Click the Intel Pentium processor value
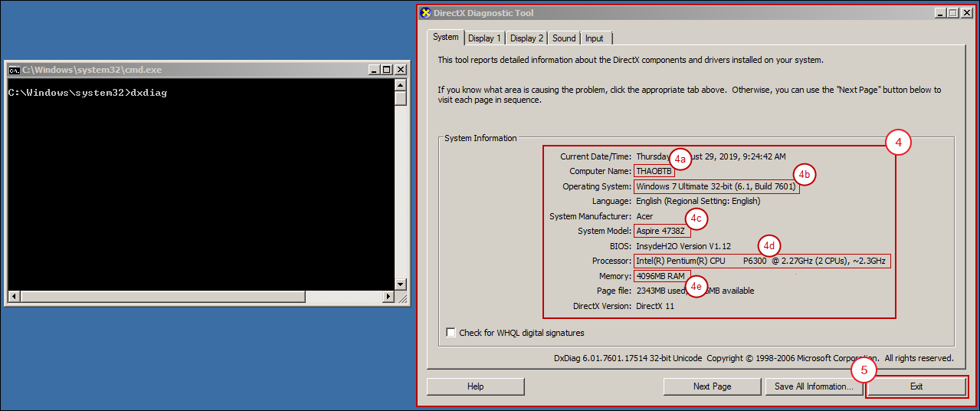 (x=762, y=261)
